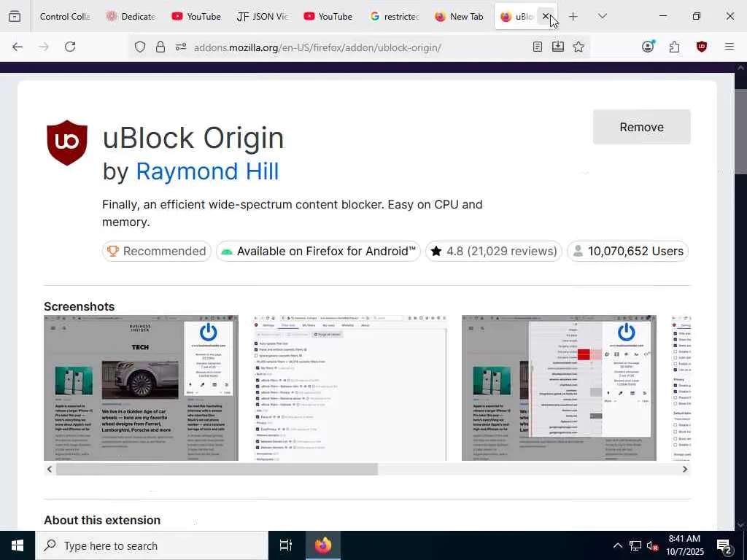Open the notification center icon
The height and width of the screenshot is (560, 747).
(x=724, y=546)
